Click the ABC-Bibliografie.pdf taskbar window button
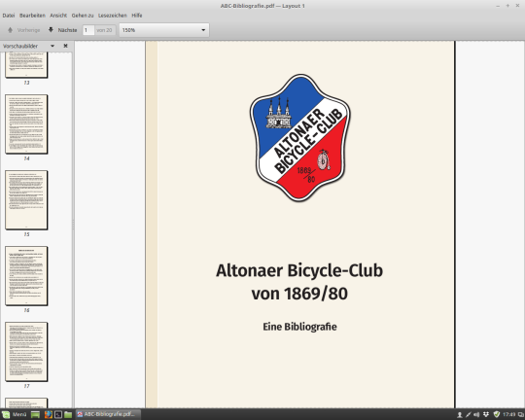 (x=108, y=414)
